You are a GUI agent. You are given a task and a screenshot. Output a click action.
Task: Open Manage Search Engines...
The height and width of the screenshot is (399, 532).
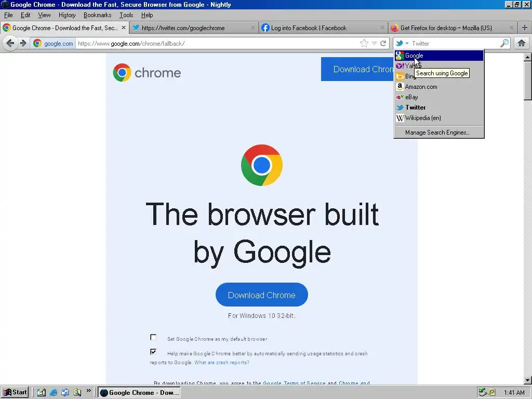(x=439, y=132)
